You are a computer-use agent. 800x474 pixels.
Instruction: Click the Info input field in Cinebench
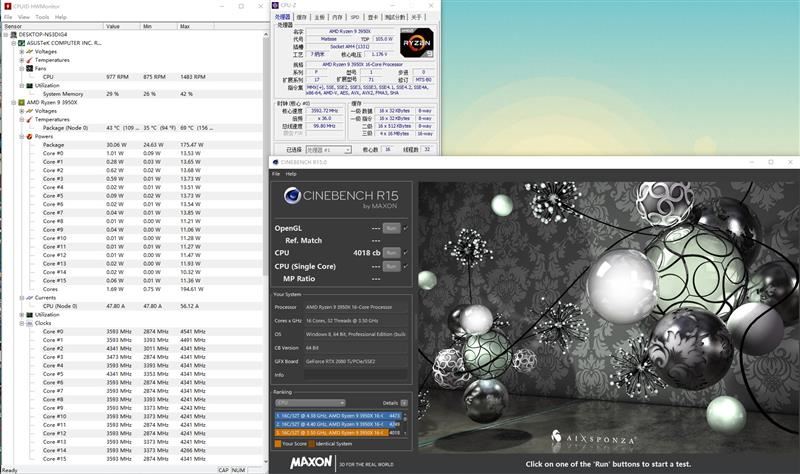point(356,375)
